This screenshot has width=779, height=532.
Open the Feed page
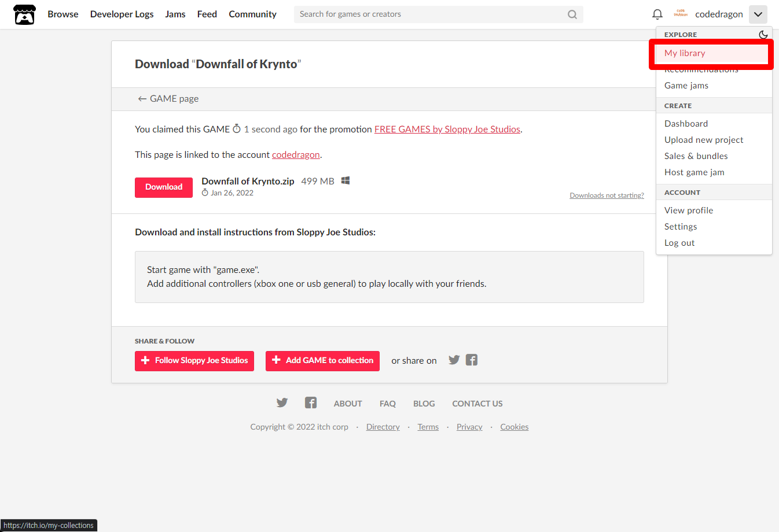pyautogui.click(x=207, y=14)
